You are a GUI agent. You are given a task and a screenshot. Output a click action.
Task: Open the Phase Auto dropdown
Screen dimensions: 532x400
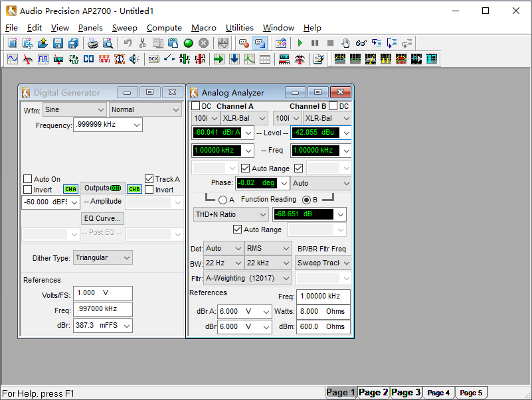point(321,183)
